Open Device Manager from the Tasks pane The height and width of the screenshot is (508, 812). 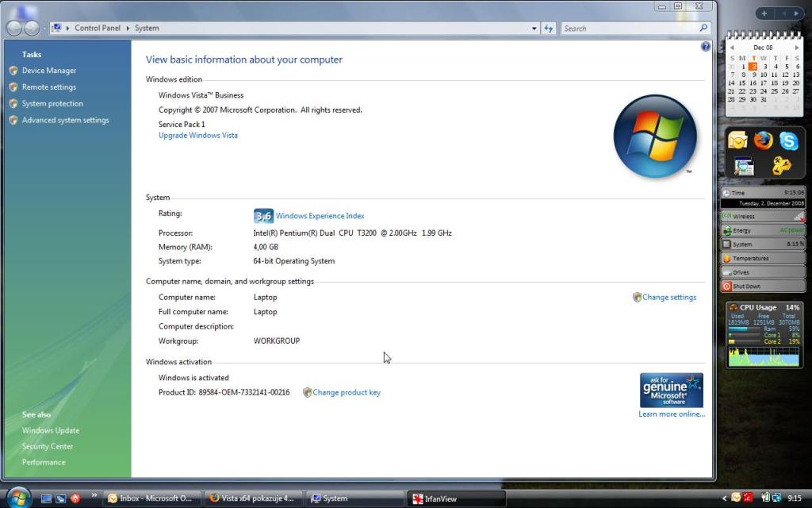[48, 71]
